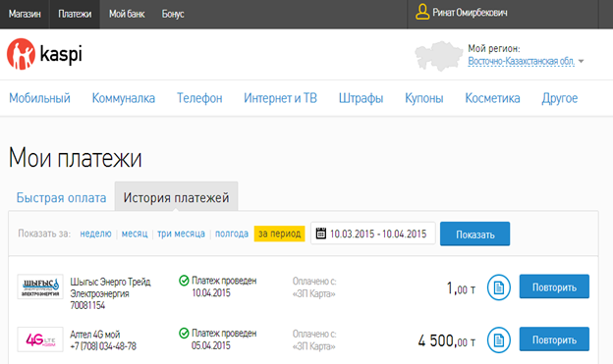
Task: Click the user profile icon
Action: click(x=422, y=12)
